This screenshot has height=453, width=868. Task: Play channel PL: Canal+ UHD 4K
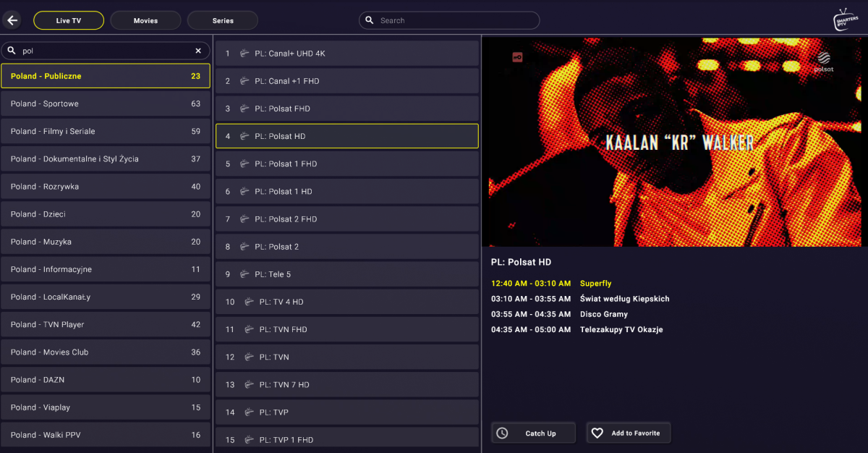coord(347,54)
